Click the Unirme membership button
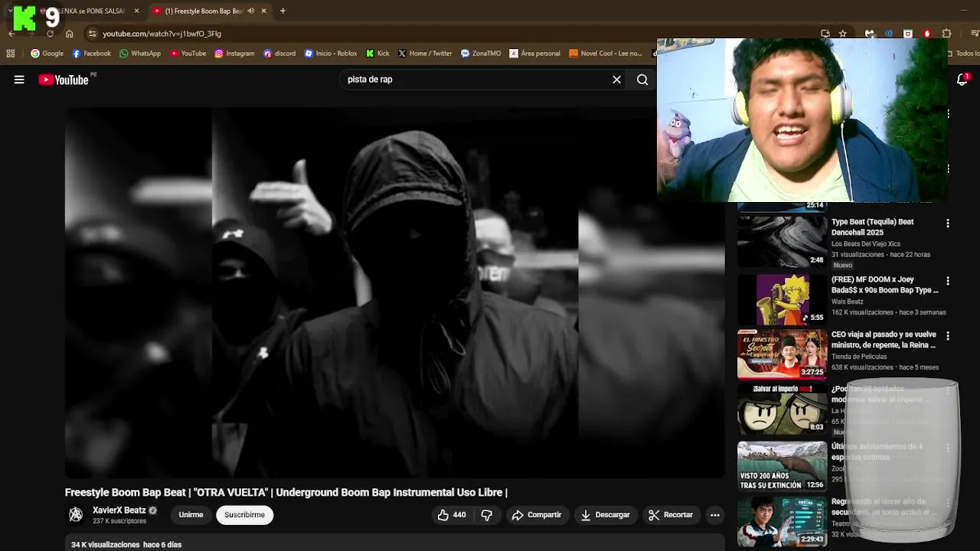This screenshot has height=551, width=980. (x=191, y=515)
